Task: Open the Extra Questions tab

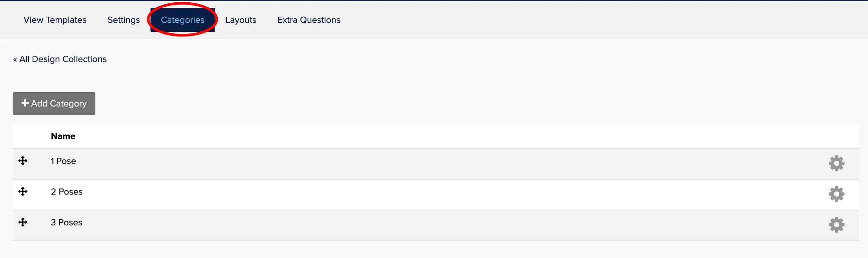Action: 309,20
